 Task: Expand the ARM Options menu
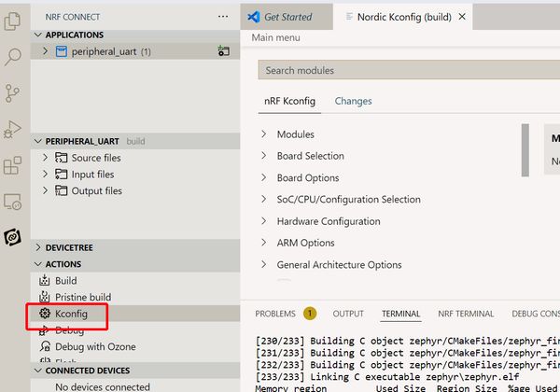(263, 243)
